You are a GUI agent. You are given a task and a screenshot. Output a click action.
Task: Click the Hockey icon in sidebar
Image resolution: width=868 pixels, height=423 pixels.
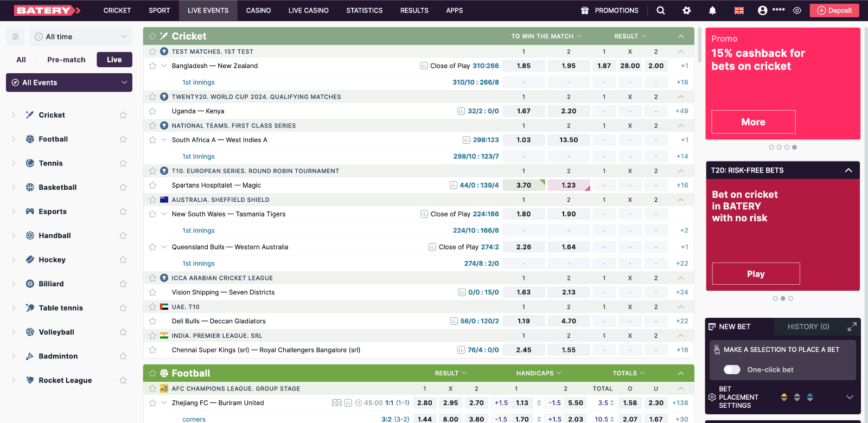[x=30, y=260]
